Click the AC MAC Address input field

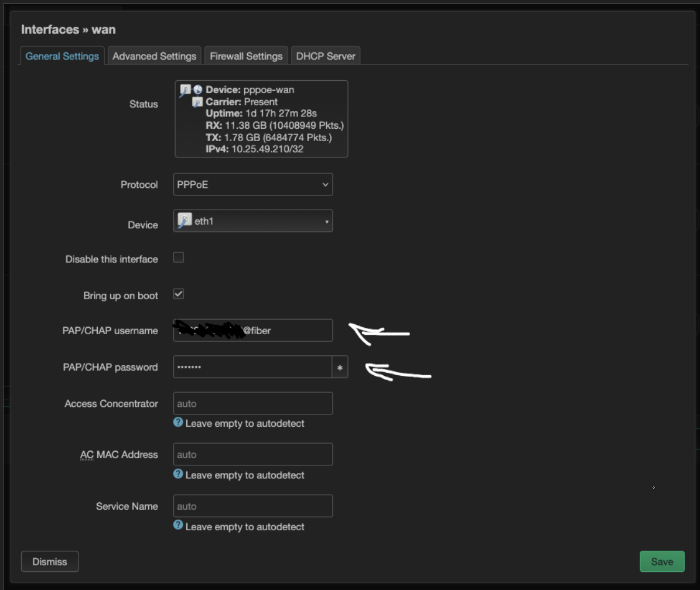click(252, 454)
